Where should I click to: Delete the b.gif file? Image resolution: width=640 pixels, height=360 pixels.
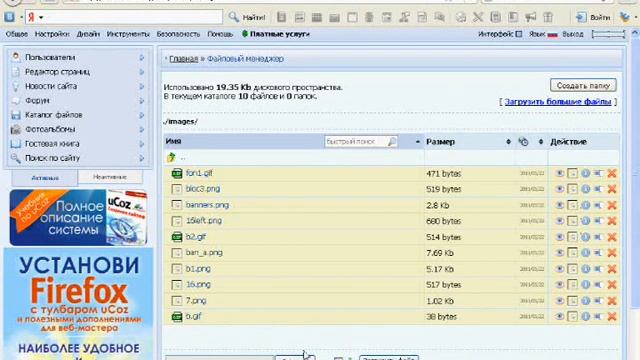pos(611,316)
